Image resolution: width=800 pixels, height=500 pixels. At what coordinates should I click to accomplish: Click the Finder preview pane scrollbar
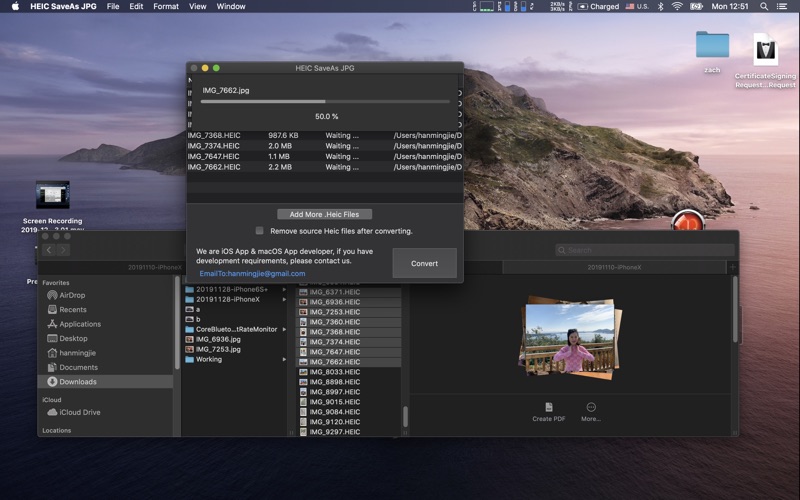pos(735,310)
